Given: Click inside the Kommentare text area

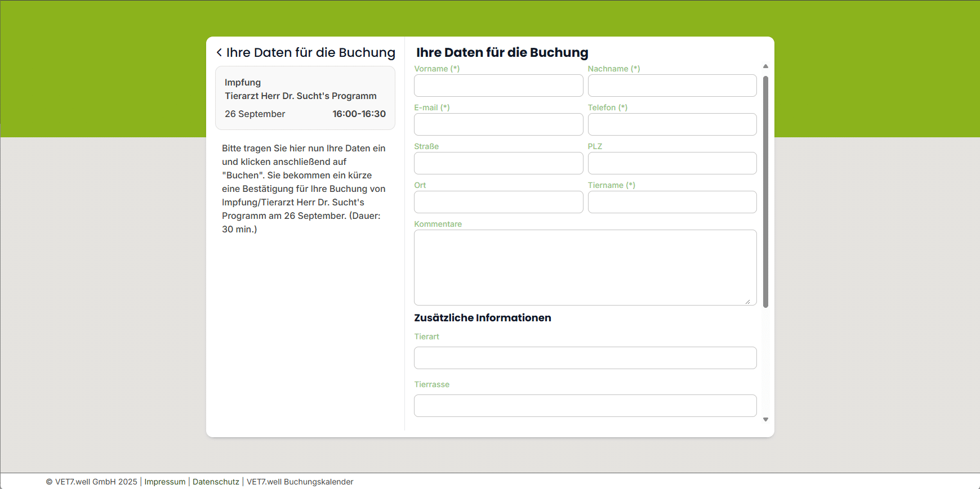Looking at the screenshot, I should click(585, 267).
